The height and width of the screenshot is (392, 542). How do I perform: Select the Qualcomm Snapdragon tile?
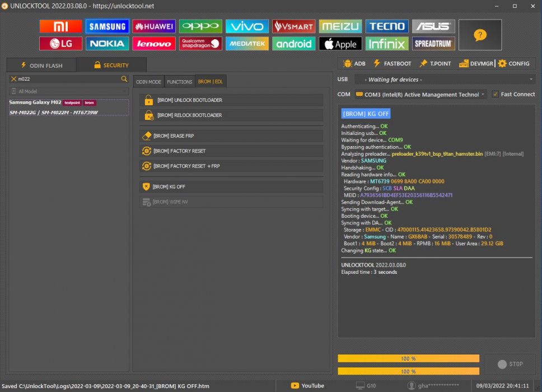pos(200,44)
